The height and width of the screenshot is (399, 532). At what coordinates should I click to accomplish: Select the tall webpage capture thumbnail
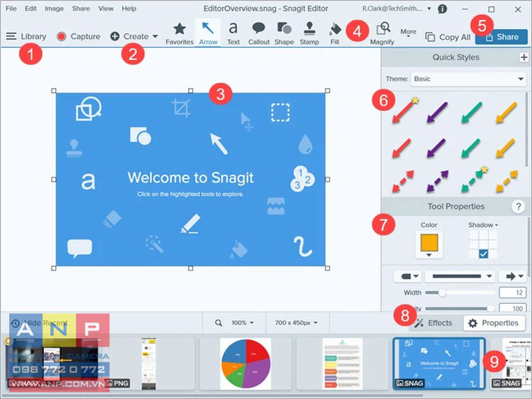point(149,364)
